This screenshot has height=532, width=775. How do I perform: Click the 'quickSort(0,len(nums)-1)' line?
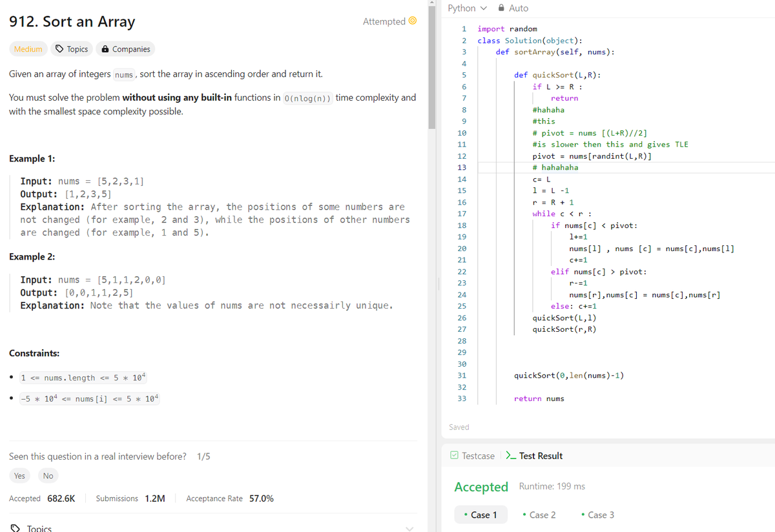(x=569, y=375)
